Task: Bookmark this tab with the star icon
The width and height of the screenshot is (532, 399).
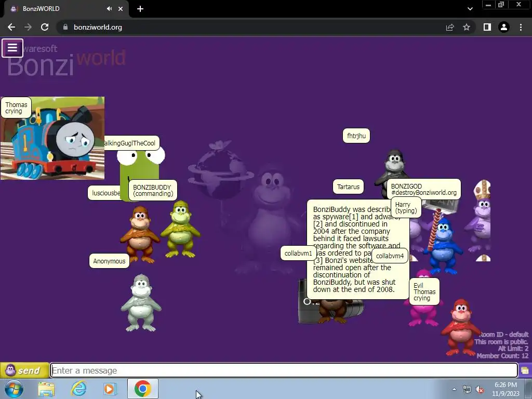Action: tap(467, 27)
